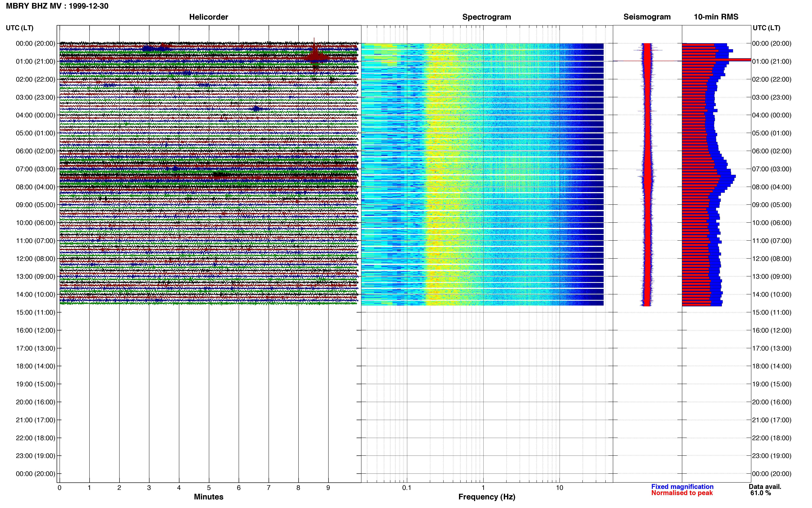This screenshot has height=508, width=812.
Task: Click the plot title MBRY BHZ MV : 1999-12-30
Action: pos(57,6)
